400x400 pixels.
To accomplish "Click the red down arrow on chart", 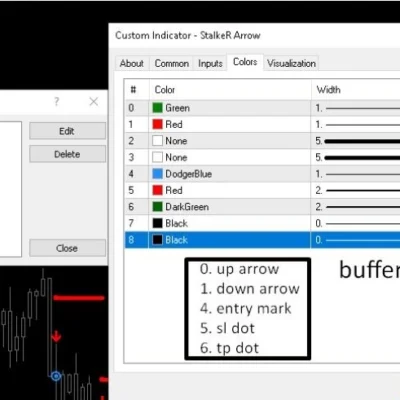I will (56, 336).
